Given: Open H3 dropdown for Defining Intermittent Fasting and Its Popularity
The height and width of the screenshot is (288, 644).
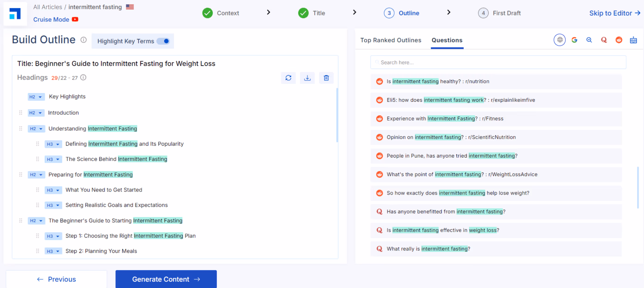Looking at the screenshot, I should tap(53, 144).
